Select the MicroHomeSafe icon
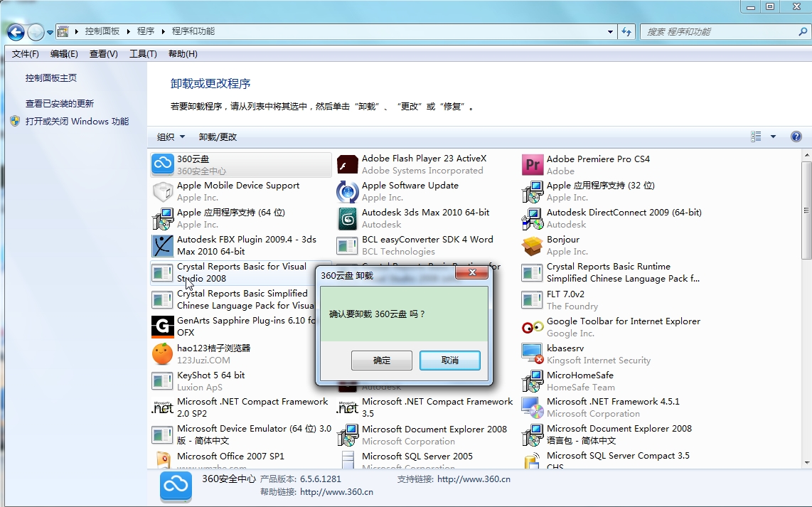Image resolution: width=812 pixels, height=507 pixels. click(533, 380)
